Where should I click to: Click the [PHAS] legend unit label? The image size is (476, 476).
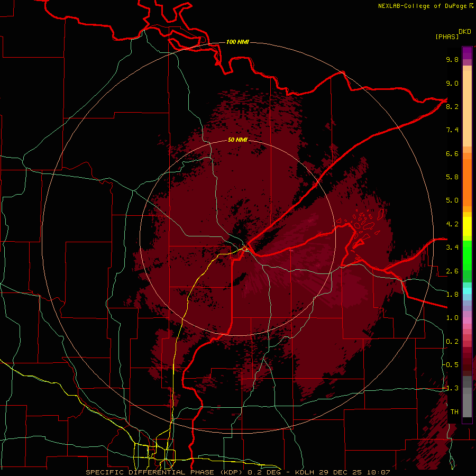447,37
